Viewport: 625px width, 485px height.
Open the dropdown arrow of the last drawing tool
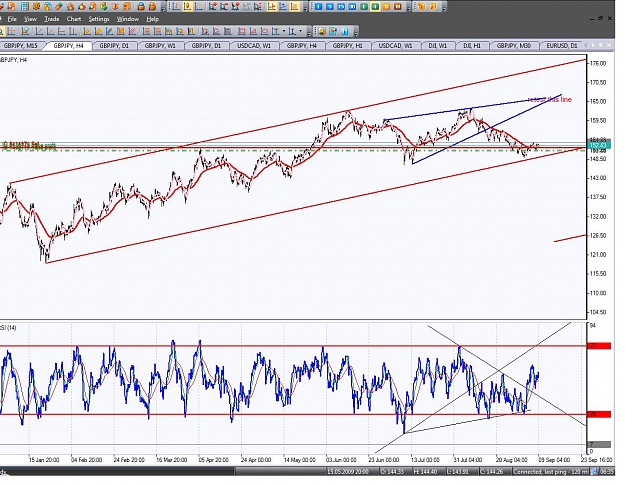point(301,31)
